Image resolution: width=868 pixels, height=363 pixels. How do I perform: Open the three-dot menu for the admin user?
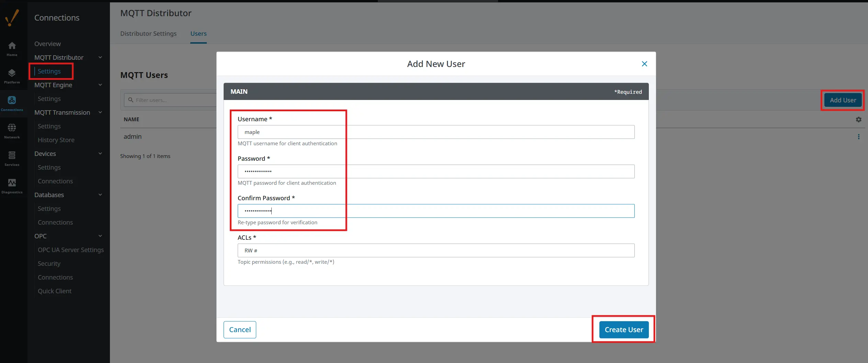(859, 136)
